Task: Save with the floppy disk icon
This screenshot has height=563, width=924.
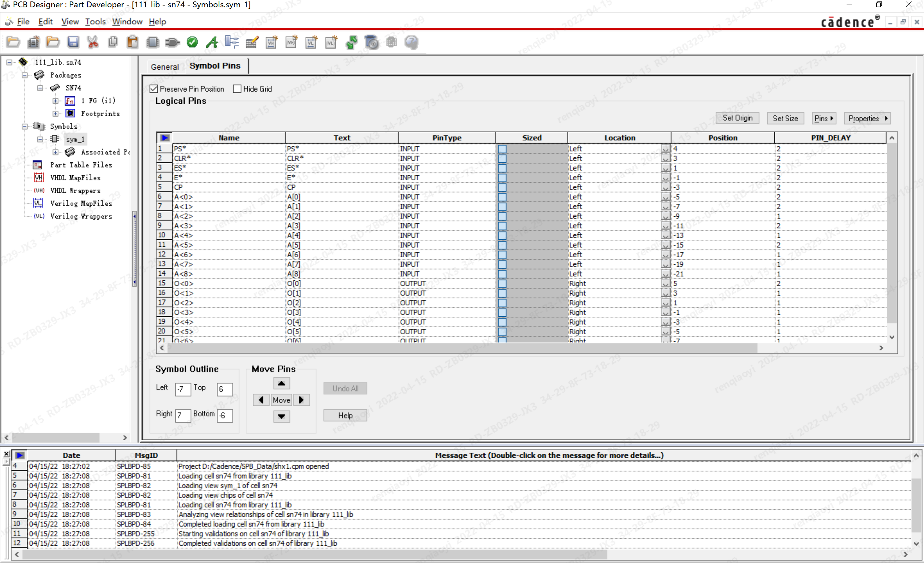Action: tap(73, 42)
